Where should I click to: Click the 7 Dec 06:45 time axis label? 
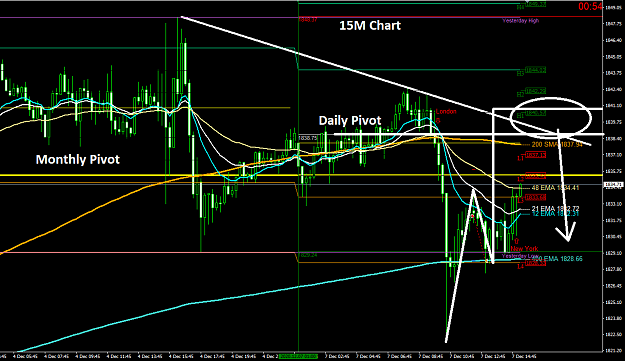tap(399, 356)
